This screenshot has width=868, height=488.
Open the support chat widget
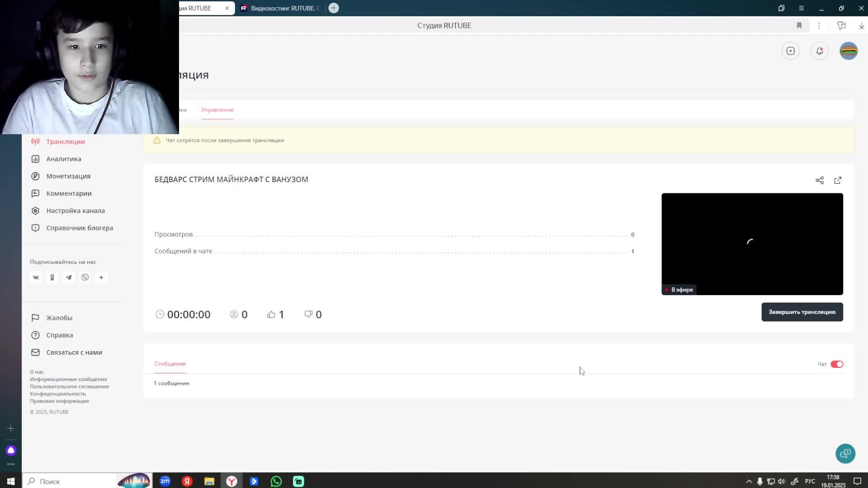(x=845, y=454)
